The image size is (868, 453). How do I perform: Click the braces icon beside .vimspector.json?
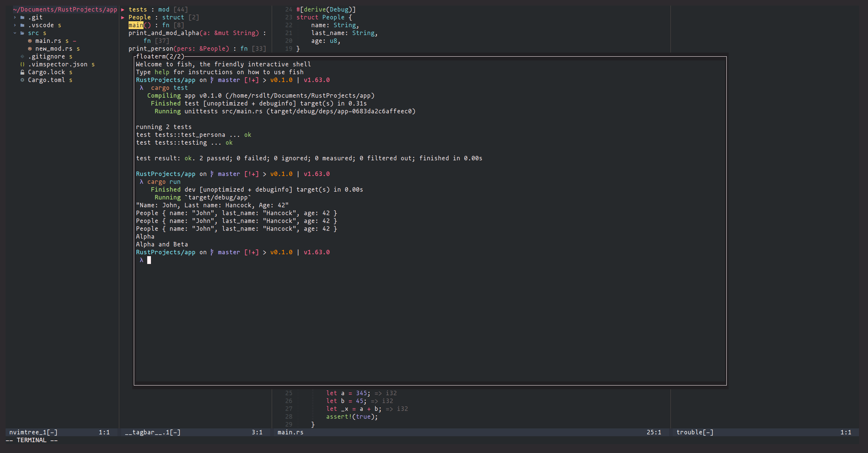(x=22, y=64)
